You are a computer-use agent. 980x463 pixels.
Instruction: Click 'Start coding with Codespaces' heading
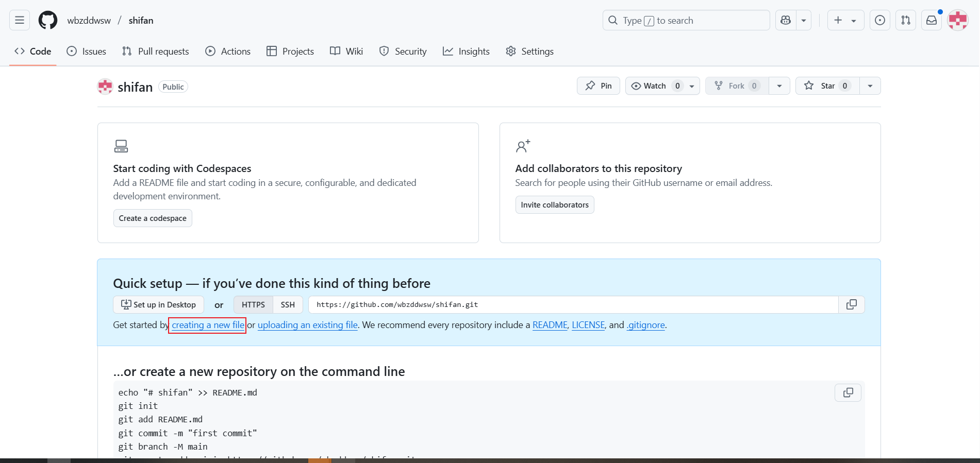point(182,168)
